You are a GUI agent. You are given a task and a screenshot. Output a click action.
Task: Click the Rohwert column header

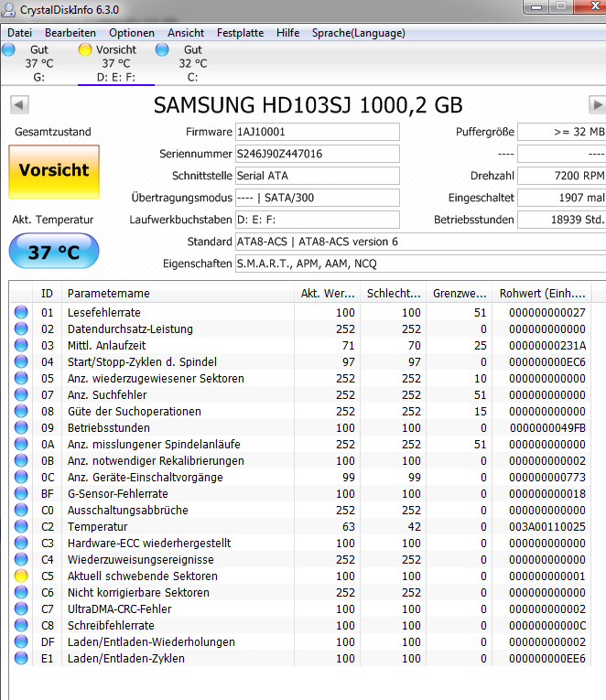[x=542, y=294]
